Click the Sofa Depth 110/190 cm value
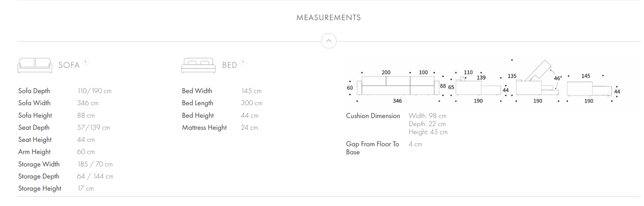 pyautogui.click(x=94, y=91)
